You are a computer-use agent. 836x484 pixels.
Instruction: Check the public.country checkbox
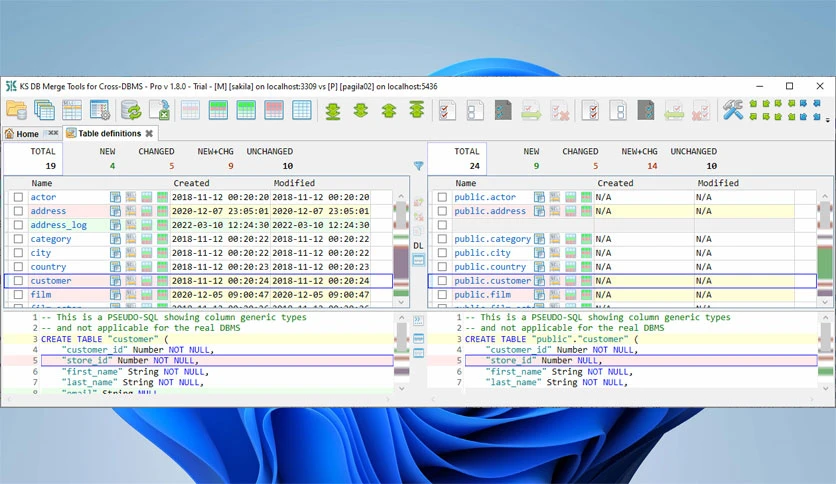442,267
